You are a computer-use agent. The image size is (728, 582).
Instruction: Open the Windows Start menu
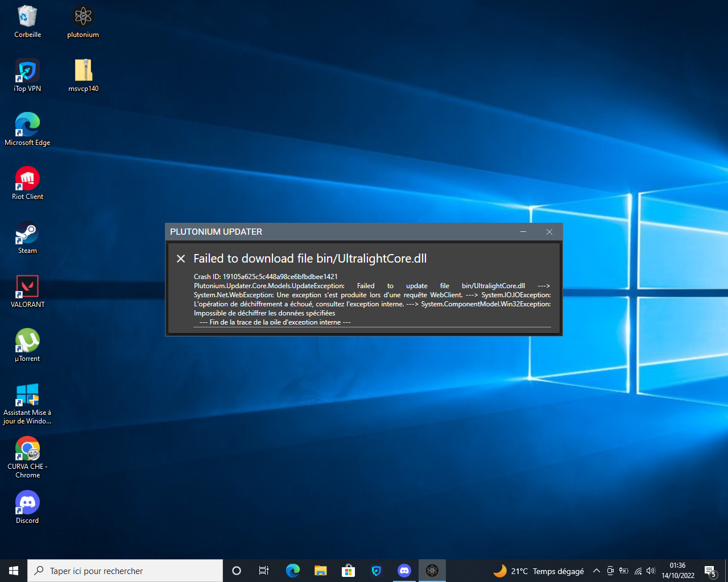(x=14, y=571)
